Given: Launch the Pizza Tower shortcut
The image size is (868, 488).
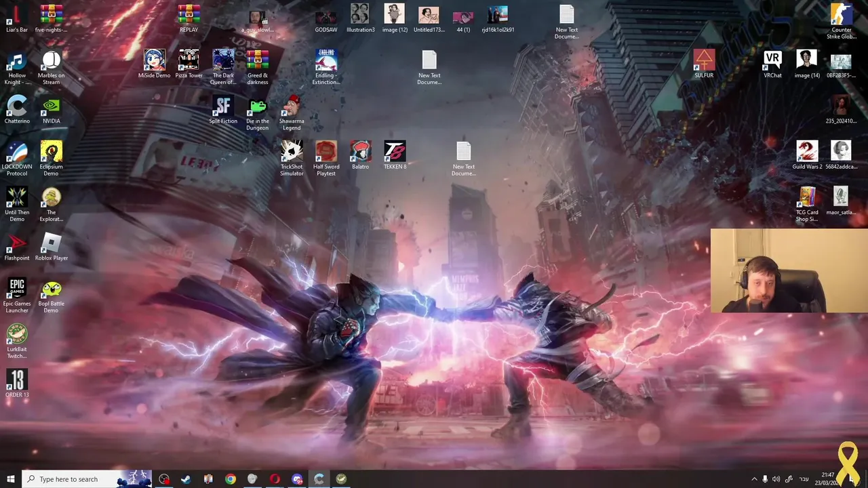Looking at the screenshot, I should pyautogui.click(x=189, y=64).
